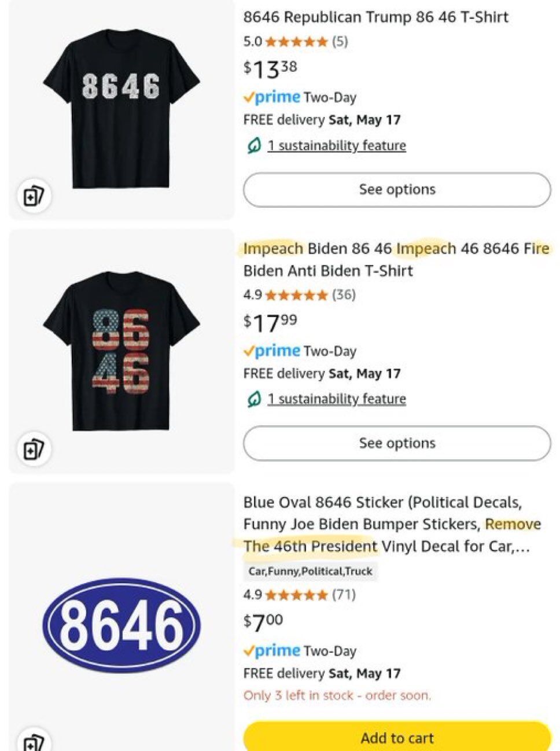Open Blue Oval 8646 Sticker title link
Viewport: 560px width, 751px height.
(x=392, y=524)
